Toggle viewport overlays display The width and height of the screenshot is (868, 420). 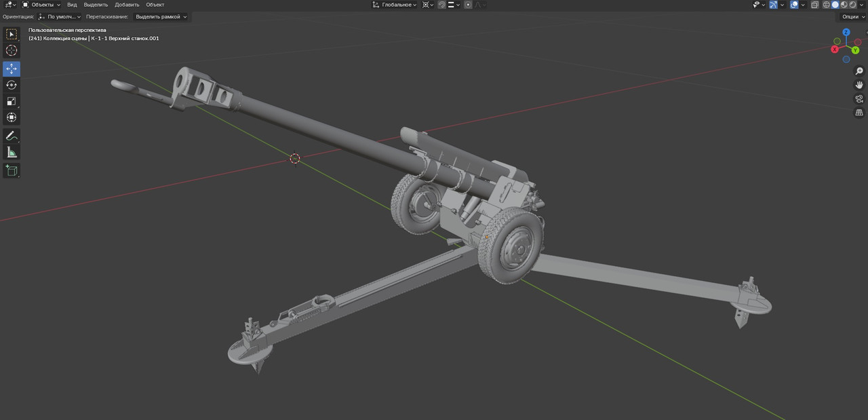794,5
